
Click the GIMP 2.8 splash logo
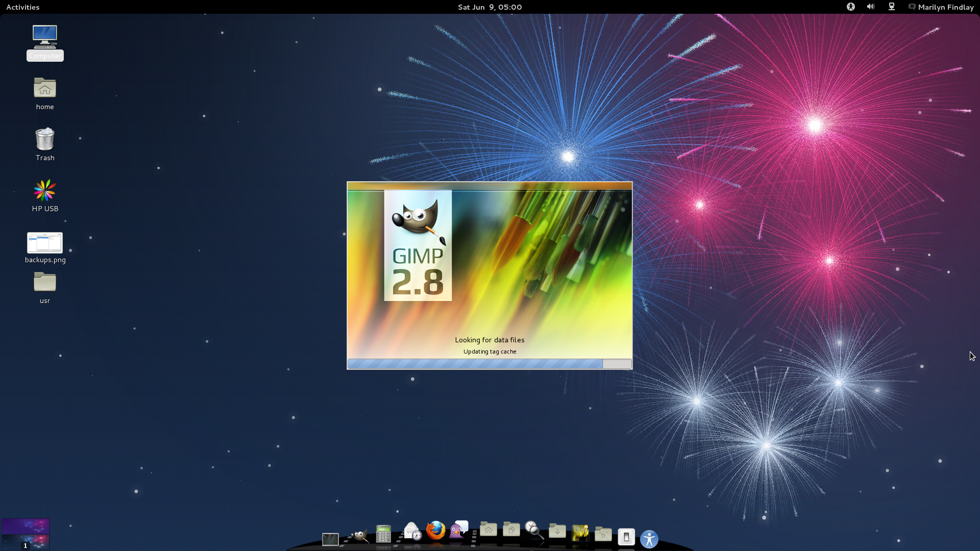pyautogui.click(x=418, y=245)
